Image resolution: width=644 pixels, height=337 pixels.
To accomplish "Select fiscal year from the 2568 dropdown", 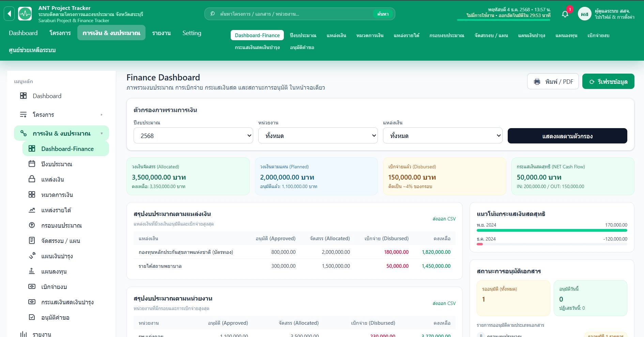I will point(193,136).
